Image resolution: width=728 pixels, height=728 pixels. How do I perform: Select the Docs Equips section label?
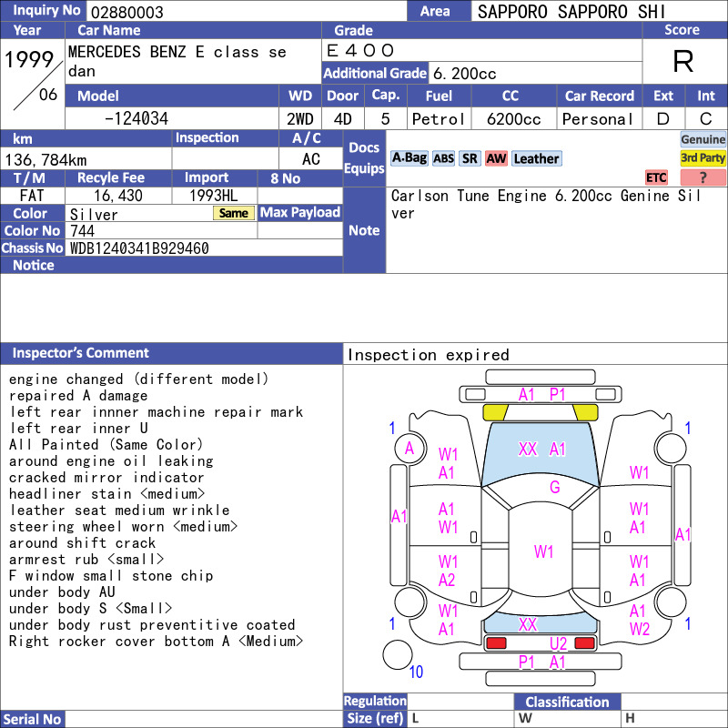click(x=364, y=158)
